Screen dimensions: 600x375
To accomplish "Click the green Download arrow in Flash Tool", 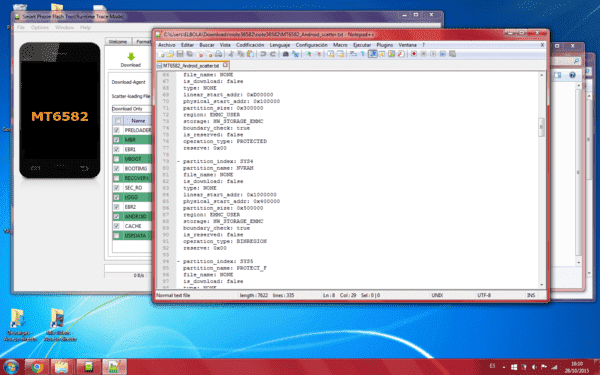I will 131,57.
